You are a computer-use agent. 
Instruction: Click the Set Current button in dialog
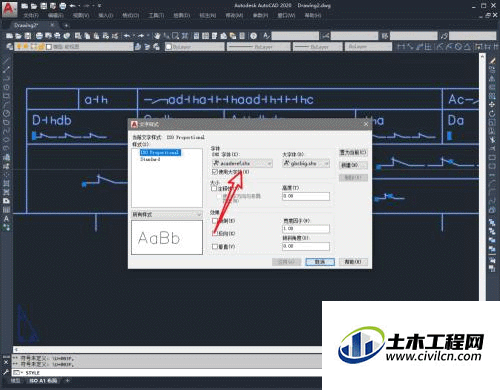353,152
